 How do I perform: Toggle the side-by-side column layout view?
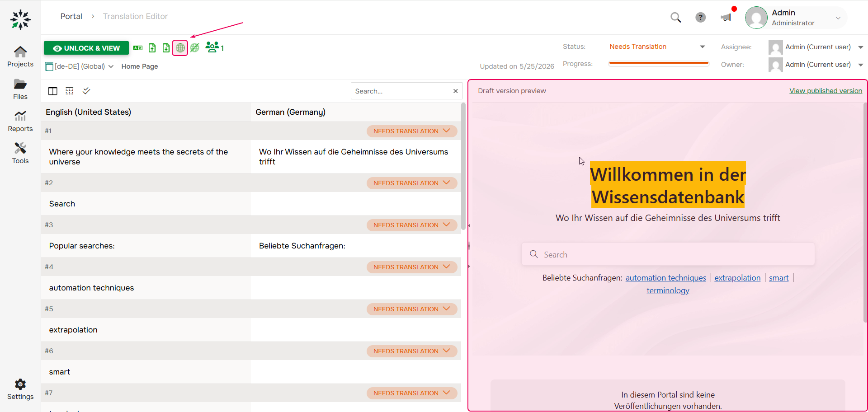(53, 91)
